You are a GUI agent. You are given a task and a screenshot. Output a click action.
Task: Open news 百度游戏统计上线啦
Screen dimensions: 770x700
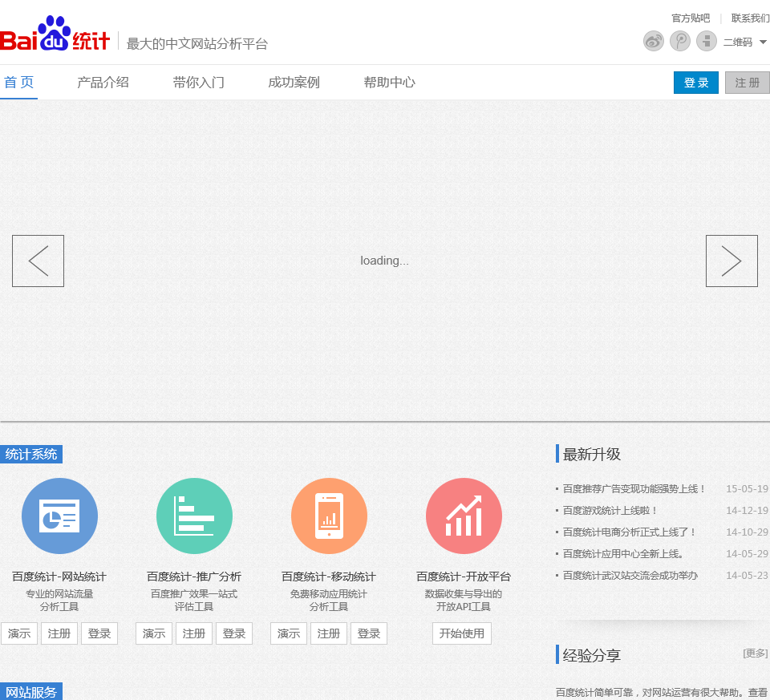[610, 511]
